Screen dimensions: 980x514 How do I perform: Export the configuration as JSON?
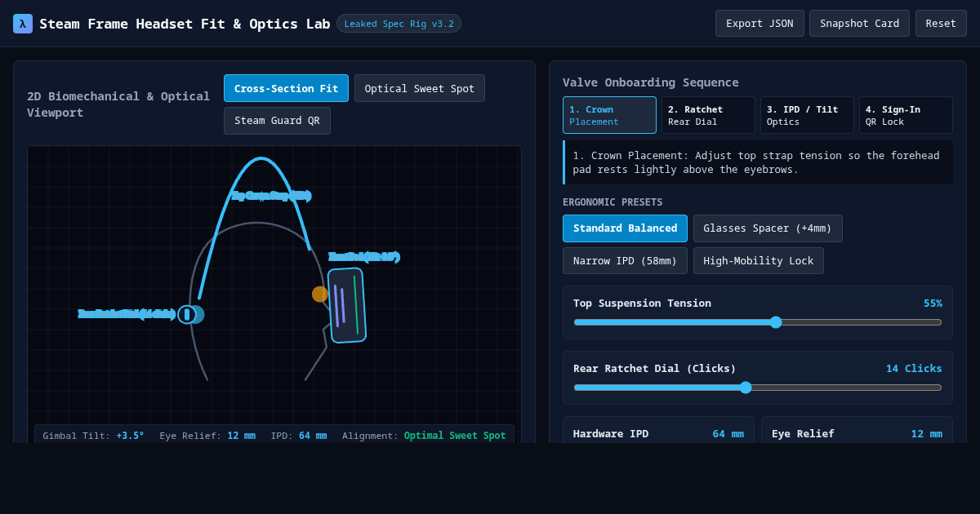coord(759,24)
